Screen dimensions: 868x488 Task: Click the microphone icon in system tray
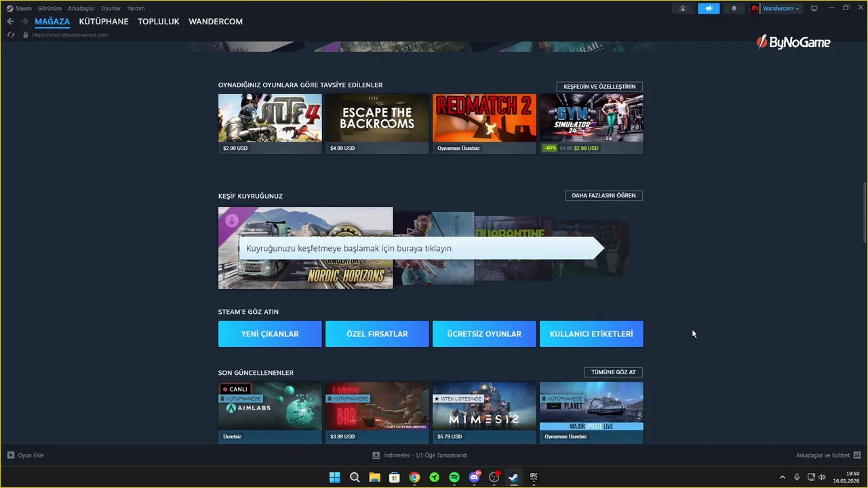point(797,477)
